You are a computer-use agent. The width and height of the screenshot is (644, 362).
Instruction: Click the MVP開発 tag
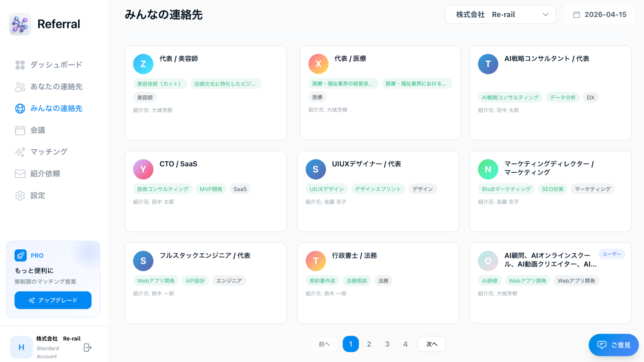pyautogui.click(x=211, y=189)
